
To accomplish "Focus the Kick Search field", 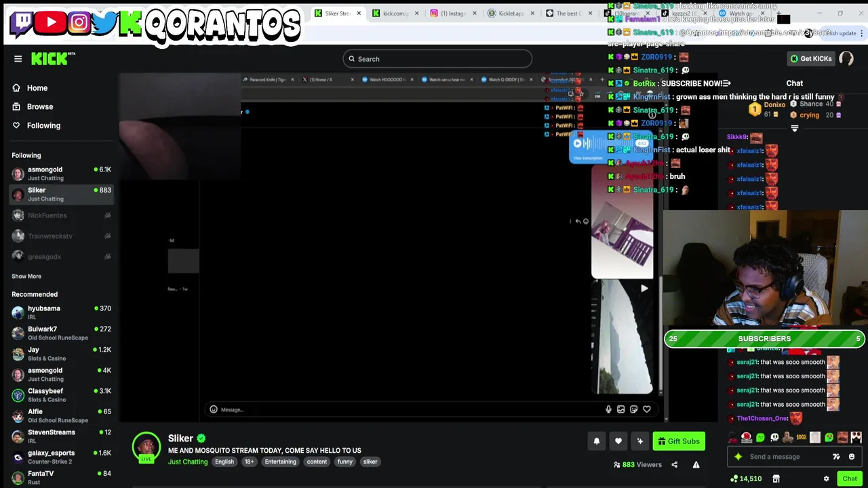I will pos(437,59).
